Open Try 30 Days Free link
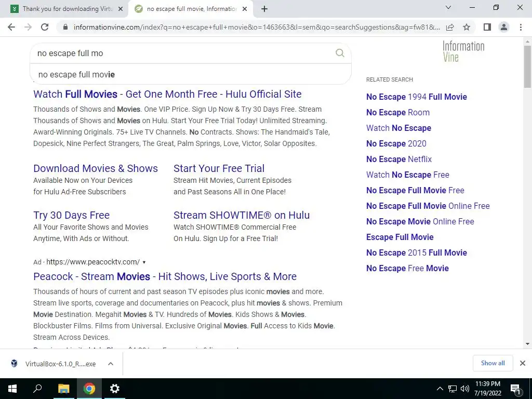This screenshot has height=399, width=532. 71,215
